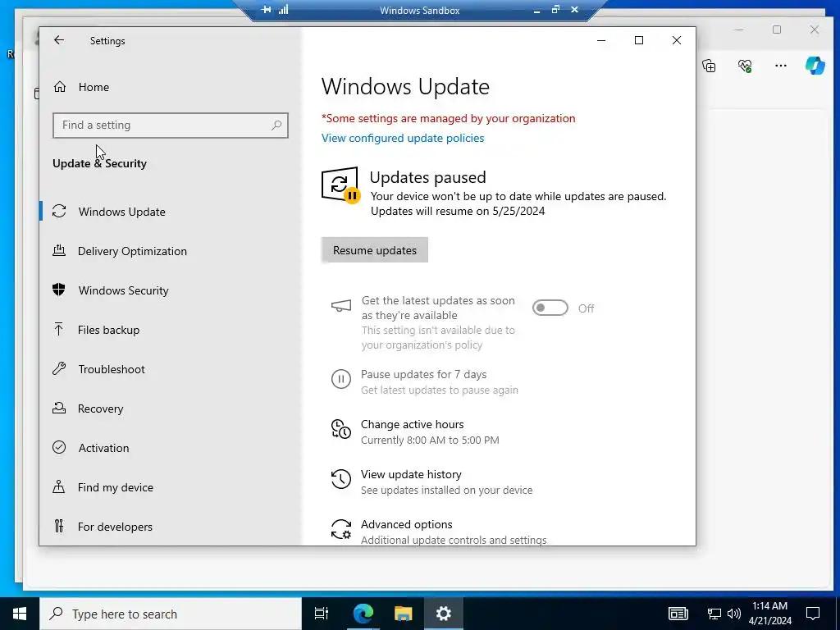This screenshot has width=840, height=630.
Task: Open File Explorer from the taskbar
Action: pos(403,614)
